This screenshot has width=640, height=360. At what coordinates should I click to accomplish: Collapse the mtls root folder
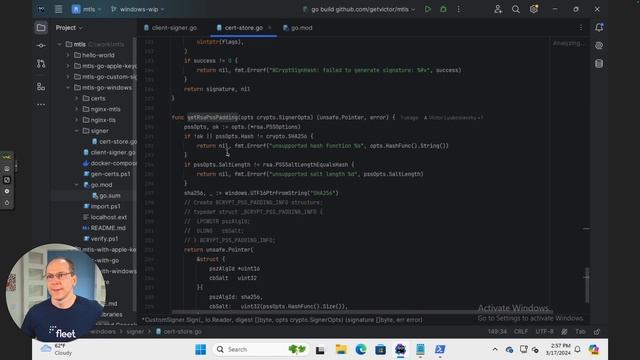click(60, 44)
